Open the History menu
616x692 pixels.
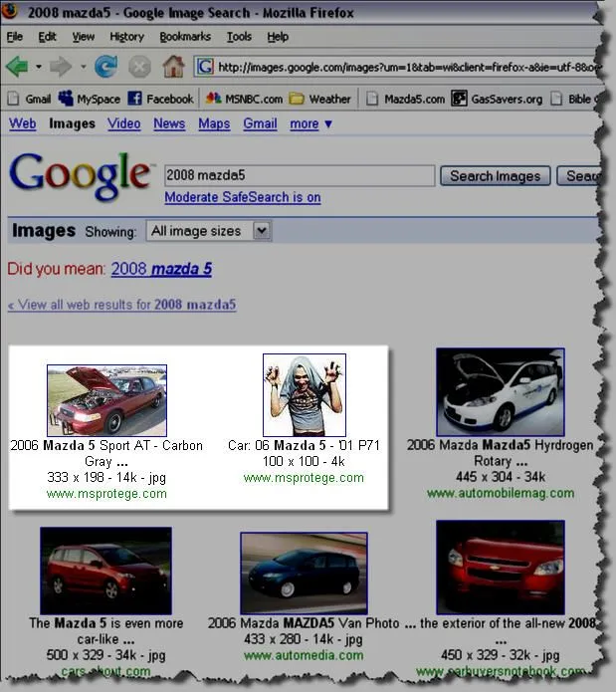[126, 37]
